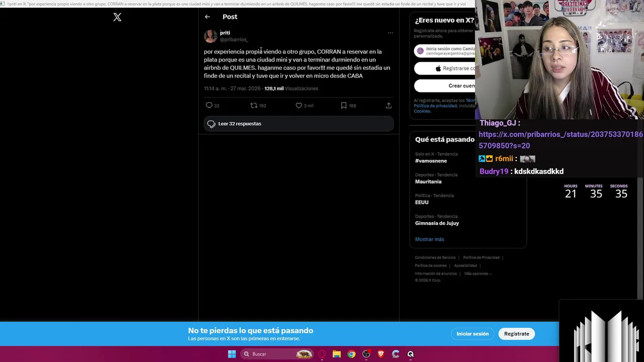Click the post timestamp 11:14 a. m. 27 mar. 2026

pyautogui.click(x=232, y=88)
